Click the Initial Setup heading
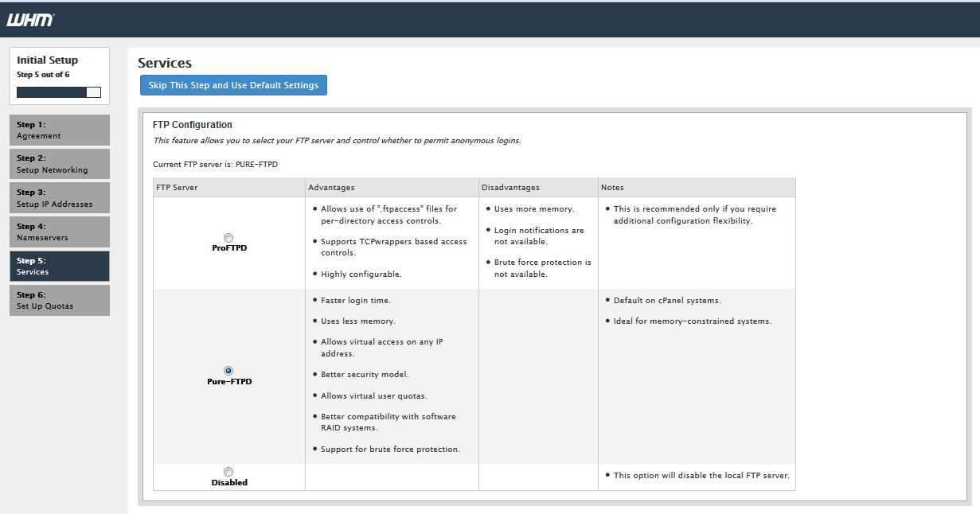Viewport: 980px width, 514px height. coord(47,60)
